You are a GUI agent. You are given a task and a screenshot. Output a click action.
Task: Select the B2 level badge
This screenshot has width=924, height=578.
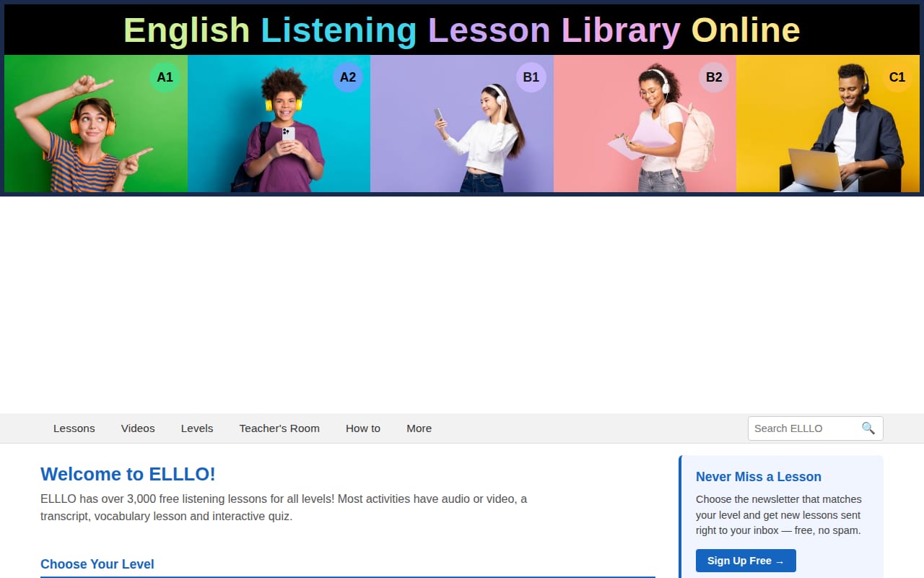coord(714,77)
